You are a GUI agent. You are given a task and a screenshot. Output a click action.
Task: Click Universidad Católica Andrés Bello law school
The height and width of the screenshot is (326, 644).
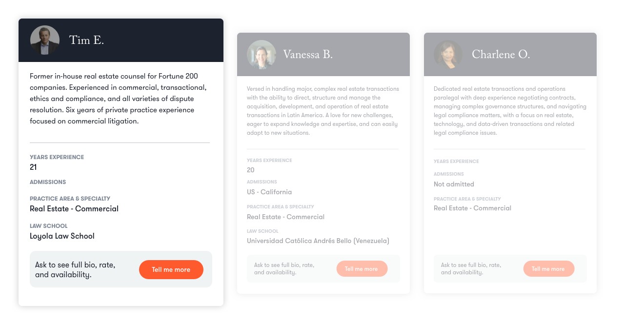(x=318, y=241)
